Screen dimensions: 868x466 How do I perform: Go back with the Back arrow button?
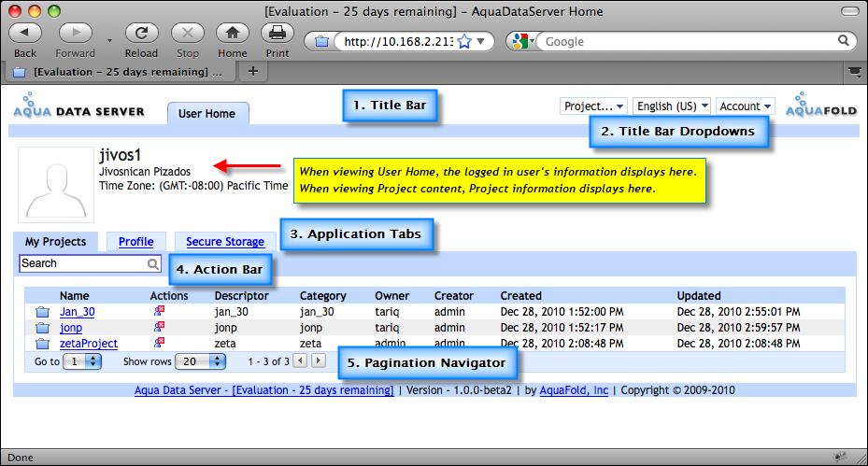pyautogui.click(x=25, y=34)
